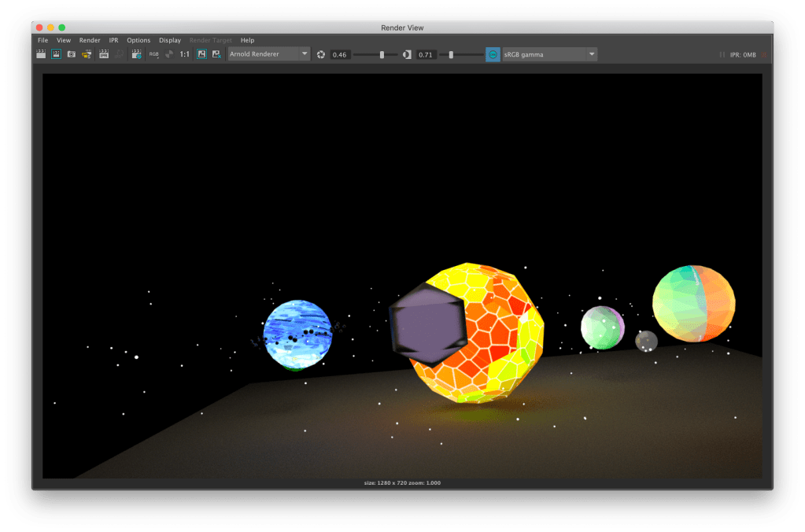The image size is (805, 532).
Task: Click the Display menu
Action: click(x=169, y=40)
